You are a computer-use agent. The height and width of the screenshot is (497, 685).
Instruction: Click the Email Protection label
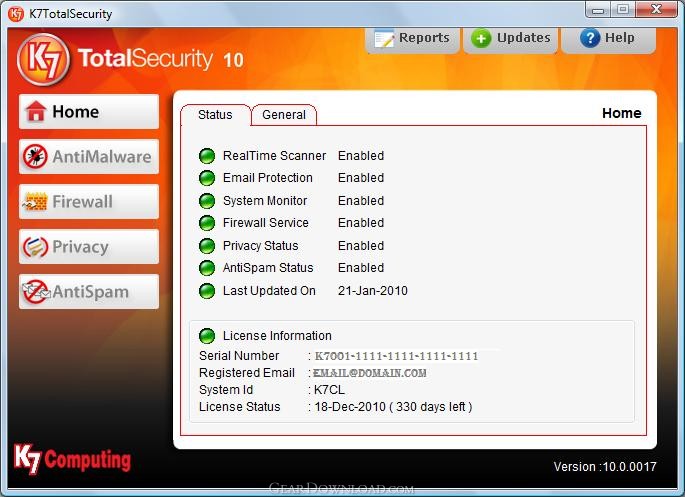(268, 178)
